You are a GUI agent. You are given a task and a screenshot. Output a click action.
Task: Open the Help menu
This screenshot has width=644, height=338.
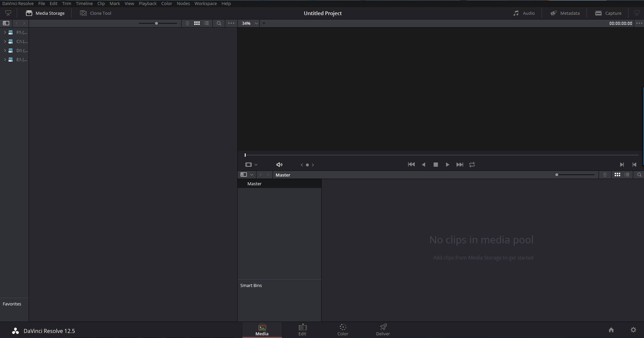coord(226,3)
